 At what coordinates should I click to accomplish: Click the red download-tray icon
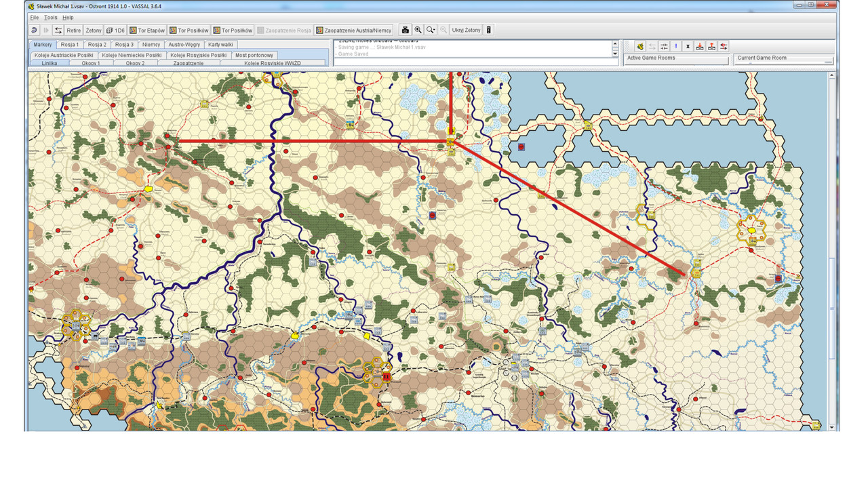700,46
